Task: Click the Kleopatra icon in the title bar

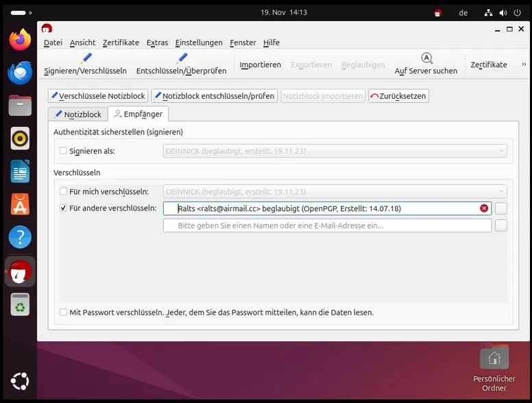Action: coord(47,29)
